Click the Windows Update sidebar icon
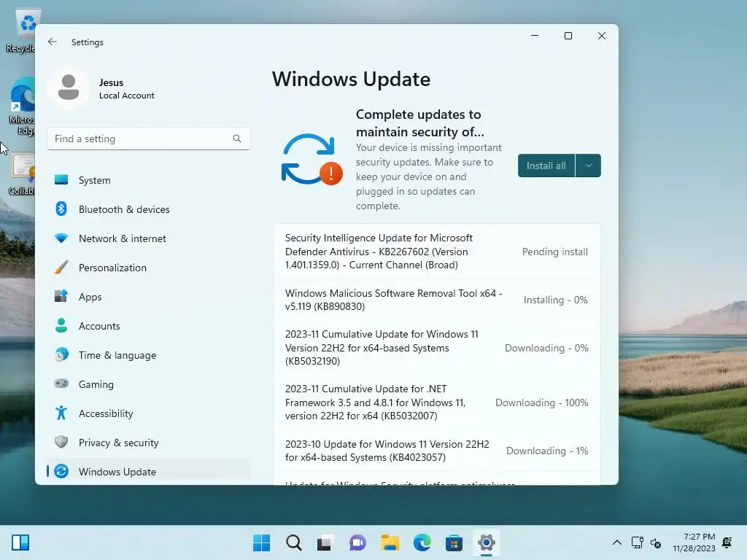The width and height of the screenshot is (747, 560). point(61,472)
